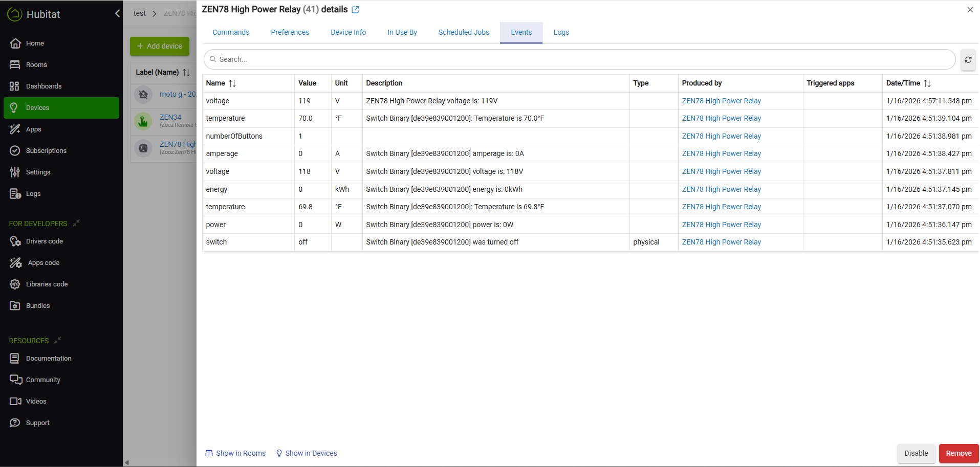
Task: Open details in new window icon
Action: coord(356,10)
